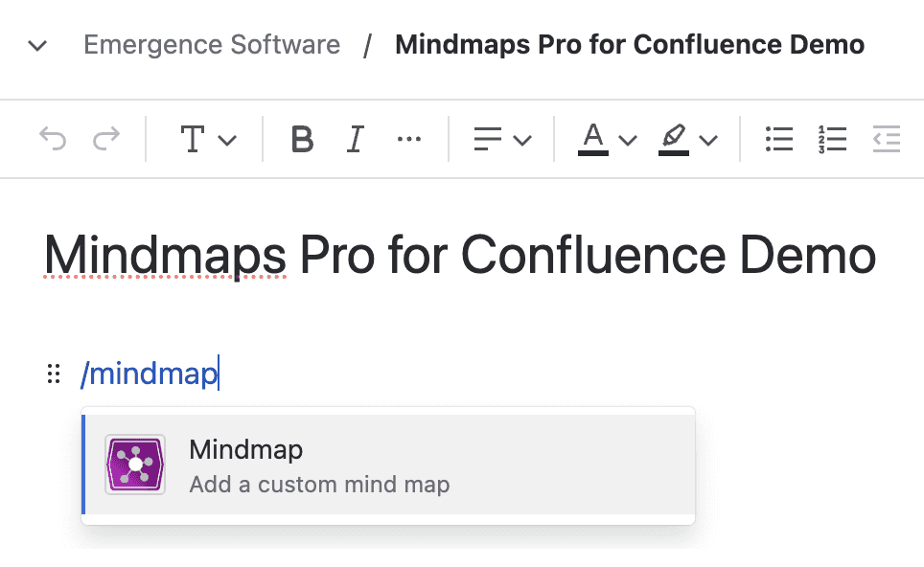This screenshot has height=567, width=924.
Task: Toggle italic formatting
Action: coord(355,139)
